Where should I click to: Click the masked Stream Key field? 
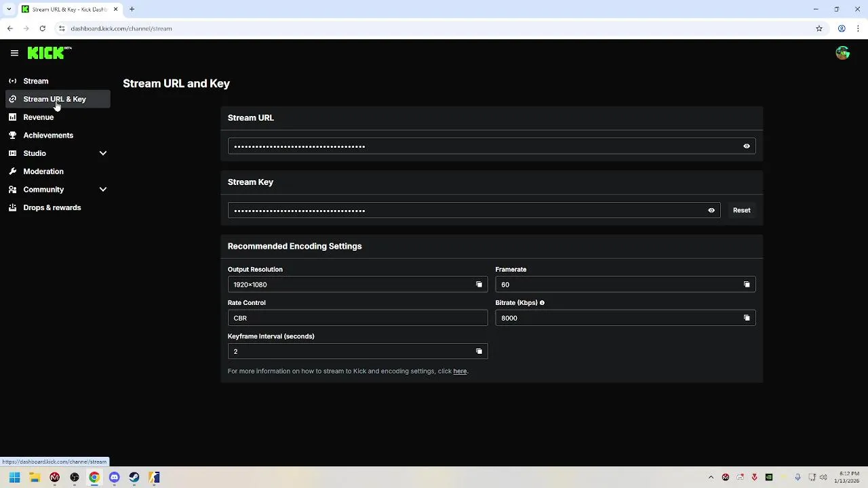click(474, 210)
